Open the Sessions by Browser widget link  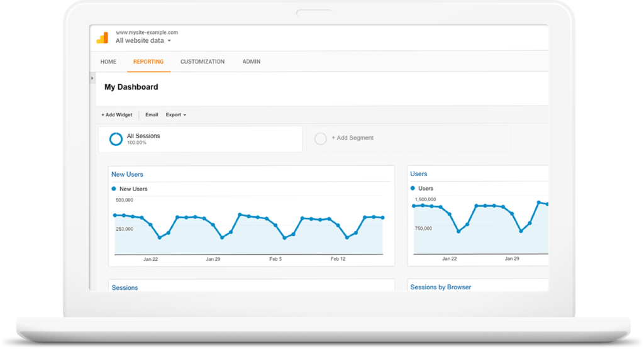click(x=441, y=287)
